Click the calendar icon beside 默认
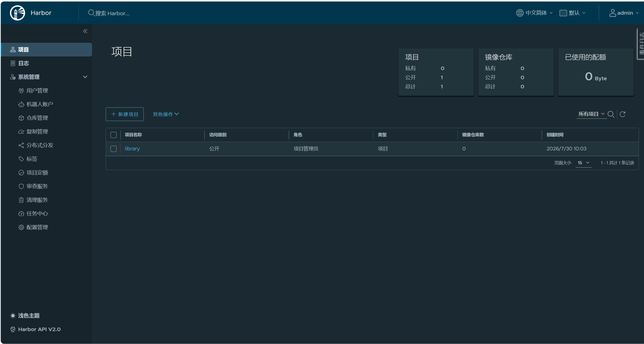The image size is (644, 344). [x=563, y=13]
